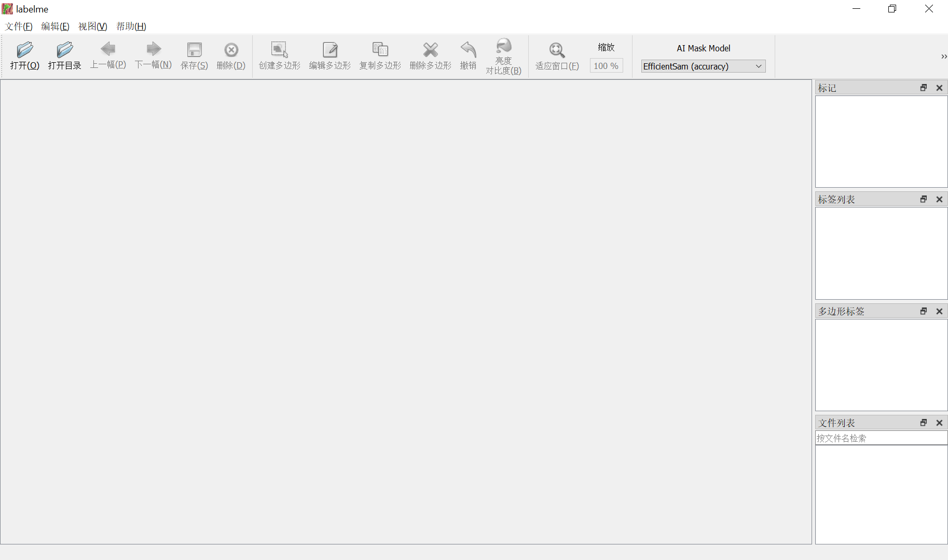This screenshot has width=948, height=560.
Task: Float the 标记 flags panel
Action: (924, 88)
